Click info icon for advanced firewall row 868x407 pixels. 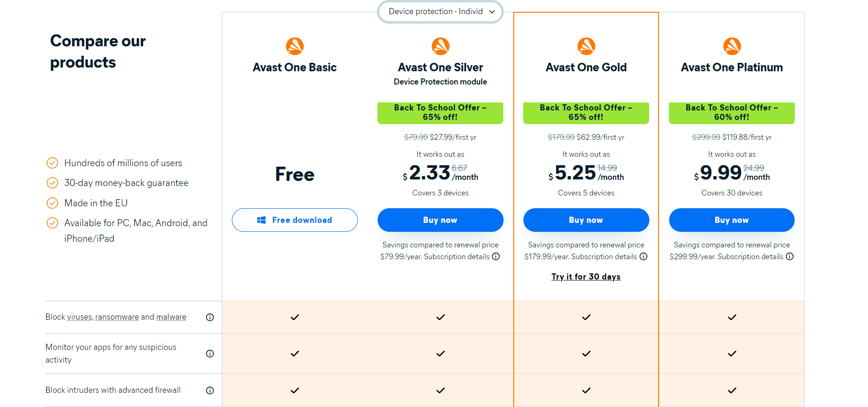[210, 390]
